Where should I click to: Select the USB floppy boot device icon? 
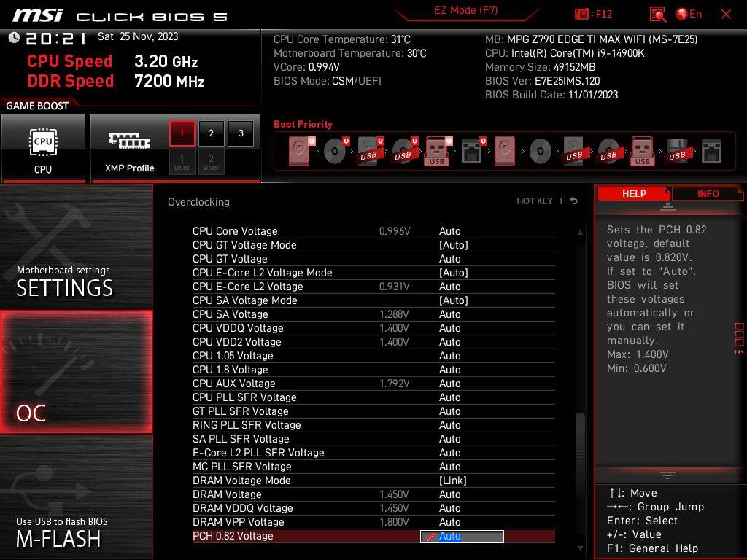678,151
